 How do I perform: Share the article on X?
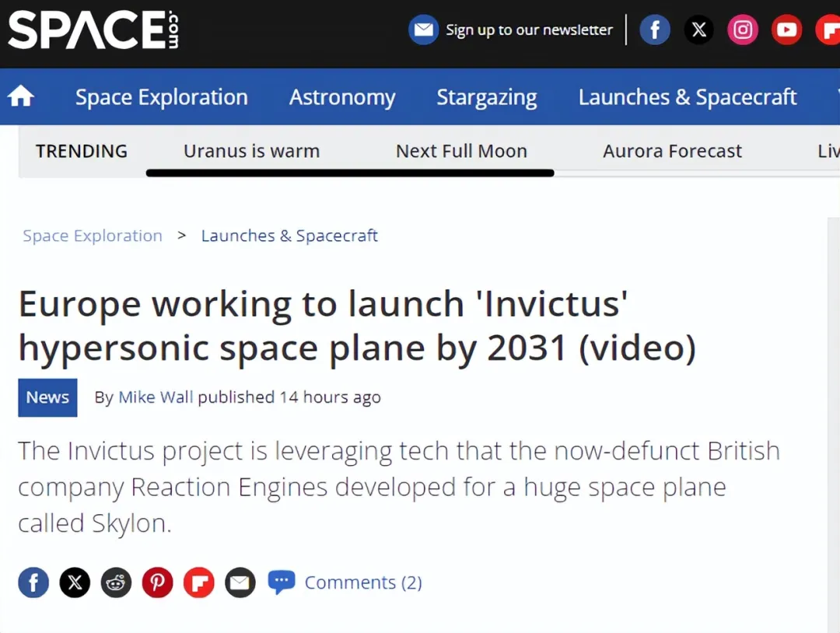tap(75, 582)
